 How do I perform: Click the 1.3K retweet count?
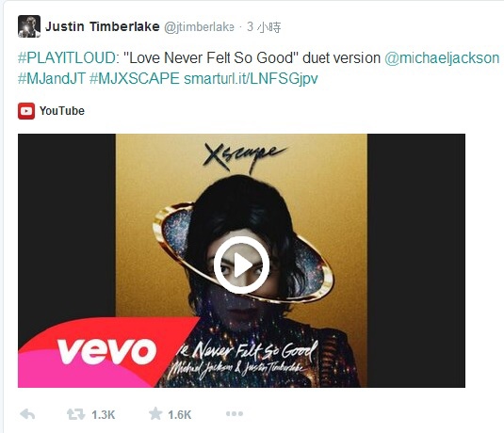104,415
